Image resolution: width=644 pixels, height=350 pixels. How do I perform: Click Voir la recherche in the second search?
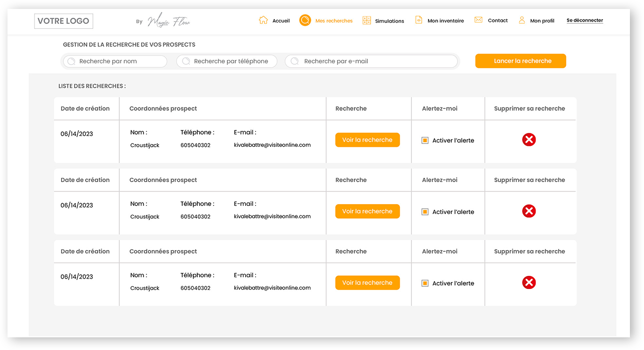click(367, 211)
